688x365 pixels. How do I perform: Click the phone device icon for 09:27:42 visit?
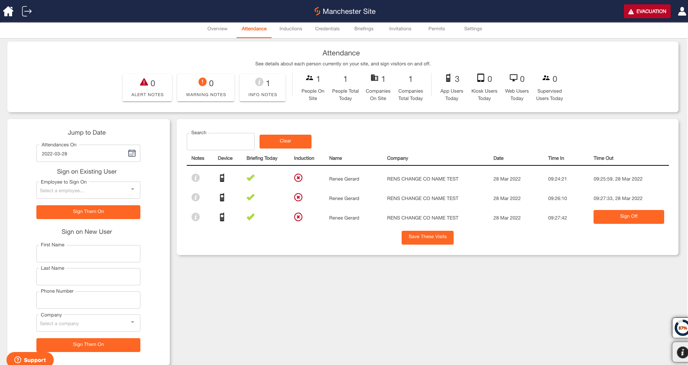click(222, 217)
